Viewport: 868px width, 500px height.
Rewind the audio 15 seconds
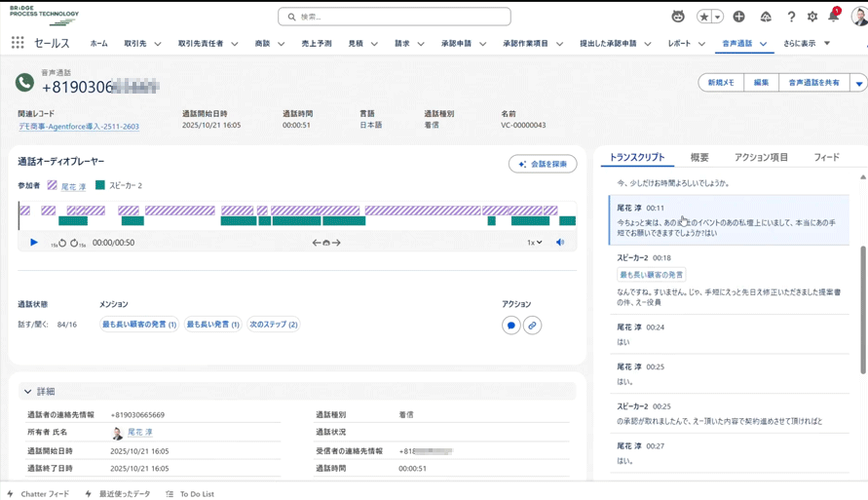click(59, 243)
